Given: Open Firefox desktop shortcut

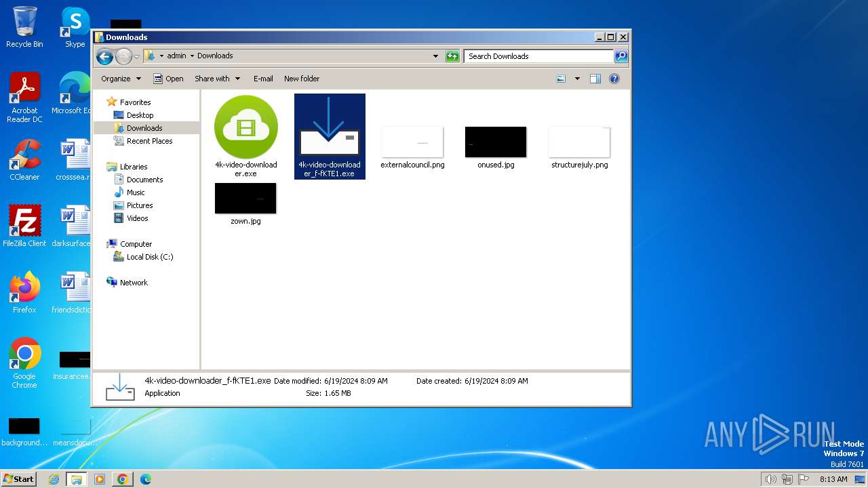Looking at the screenshot, I should [24, 293].
